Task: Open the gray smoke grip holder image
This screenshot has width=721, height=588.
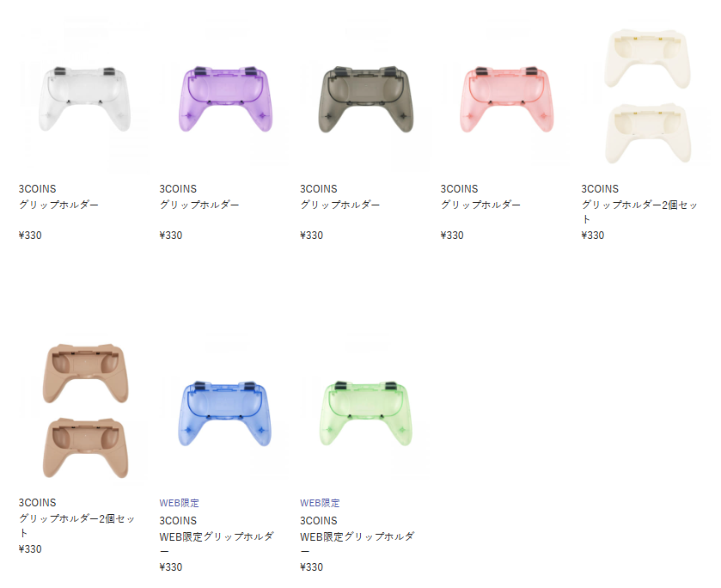Action: click(365, 99)
